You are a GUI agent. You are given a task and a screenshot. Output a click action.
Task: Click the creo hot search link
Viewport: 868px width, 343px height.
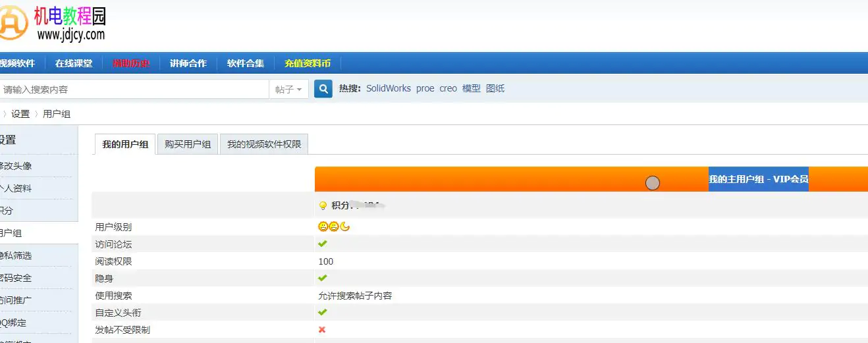point(448,88)
